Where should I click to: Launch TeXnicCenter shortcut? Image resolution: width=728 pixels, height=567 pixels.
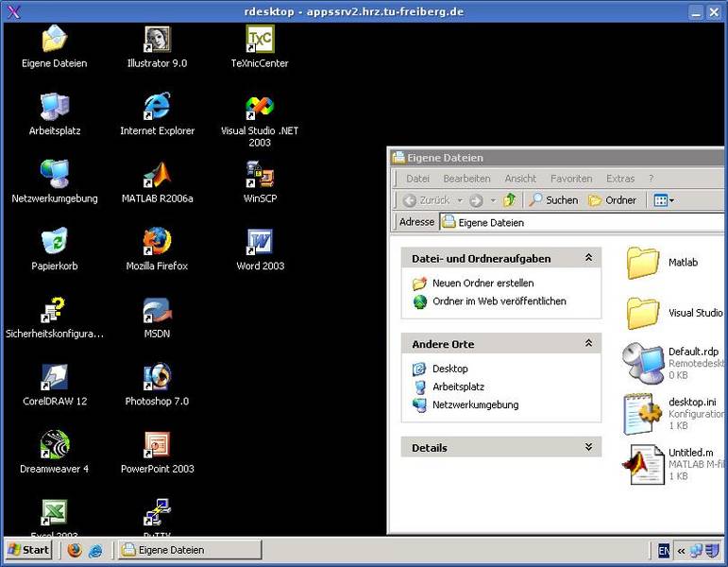pyautogui.click(x=260, y=46)
